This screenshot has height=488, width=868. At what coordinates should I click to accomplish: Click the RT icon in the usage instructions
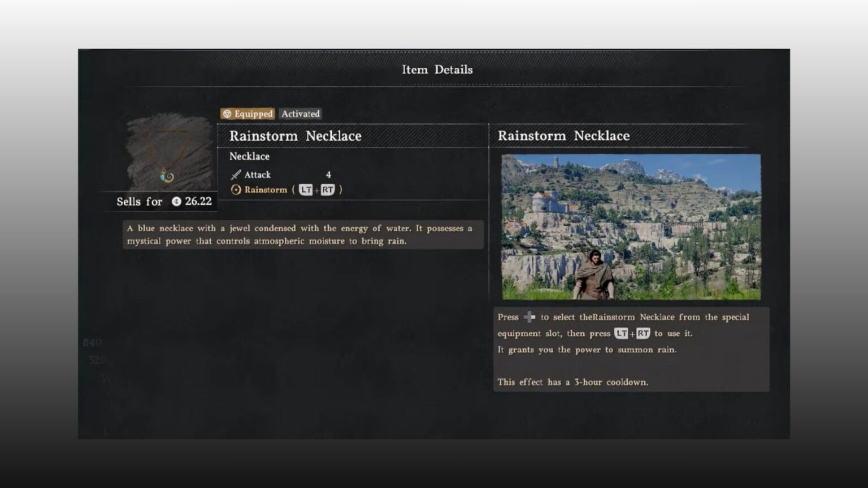click(643, 334)
